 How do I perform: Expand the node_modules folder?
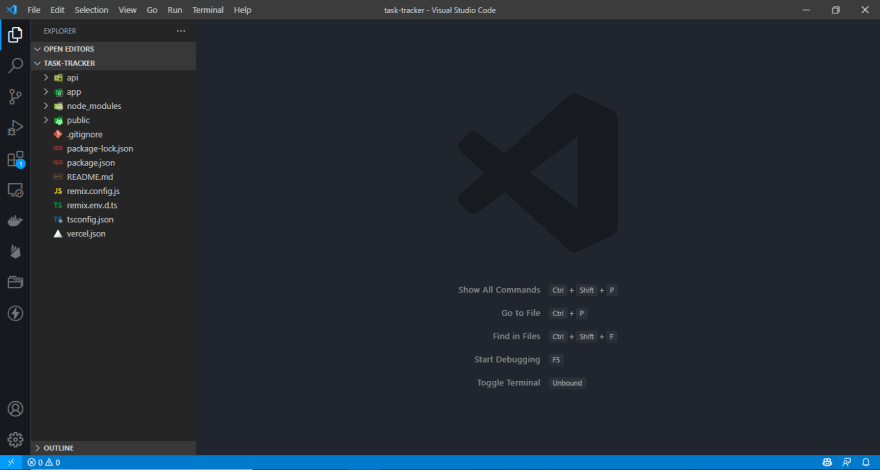tap(113, 106)
